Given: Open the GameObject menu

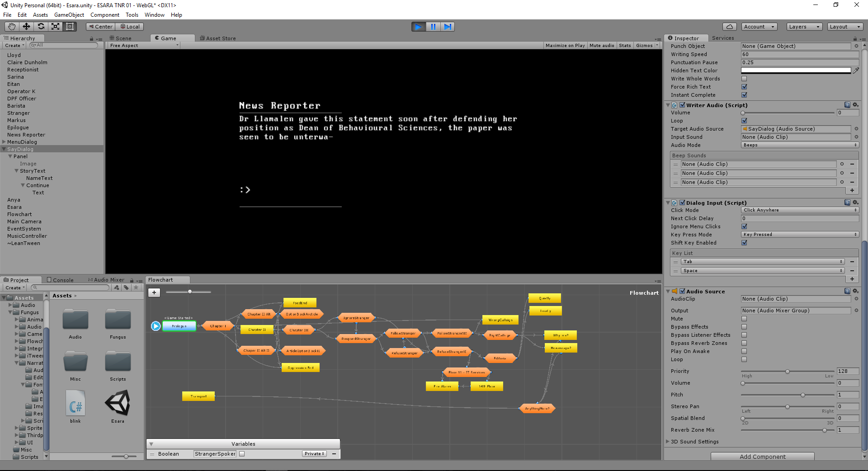Looking at the screenshot, I should 69,15.
